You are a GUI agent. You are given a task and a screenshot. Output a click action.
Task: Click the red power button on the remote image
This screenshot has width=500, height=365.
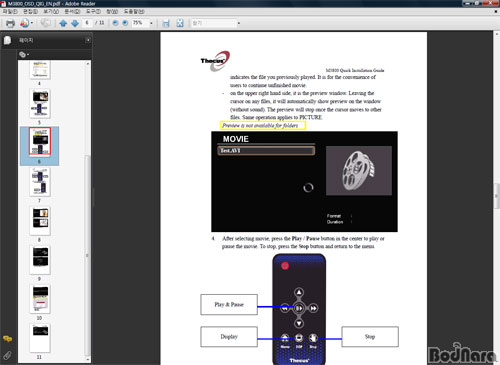tap(285, 266)
